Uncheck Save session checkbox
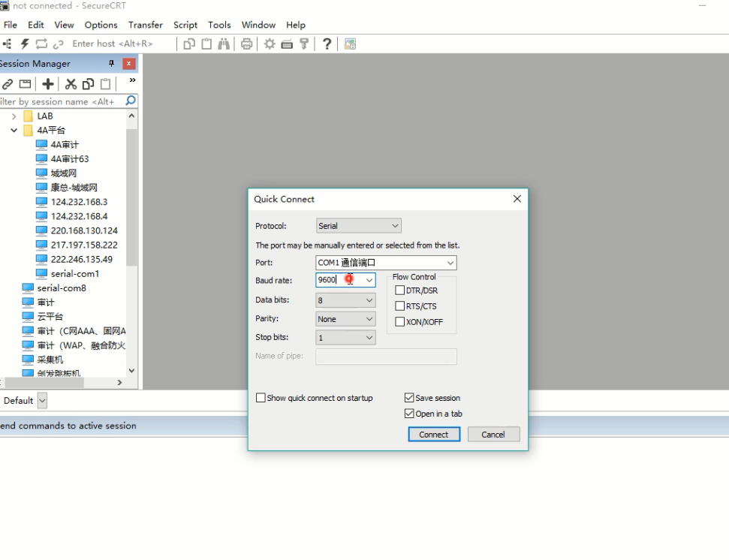729x560 pixels. 409,398
